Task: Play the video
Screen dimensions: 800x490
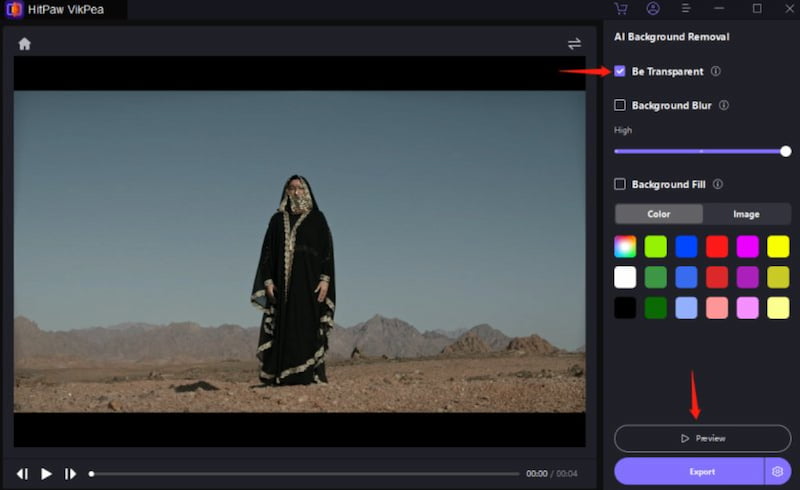Action: point(46,473)
